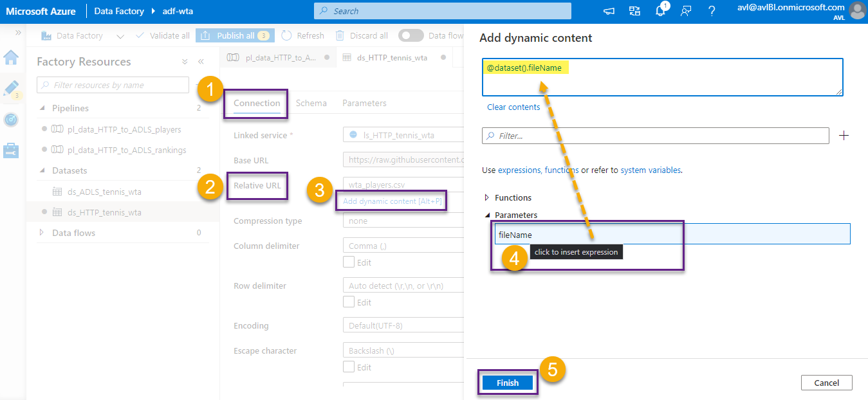Open the Monitor gauge icon in sidebar
This screenshot has height=400, width=868.
[x=11, y=120]
